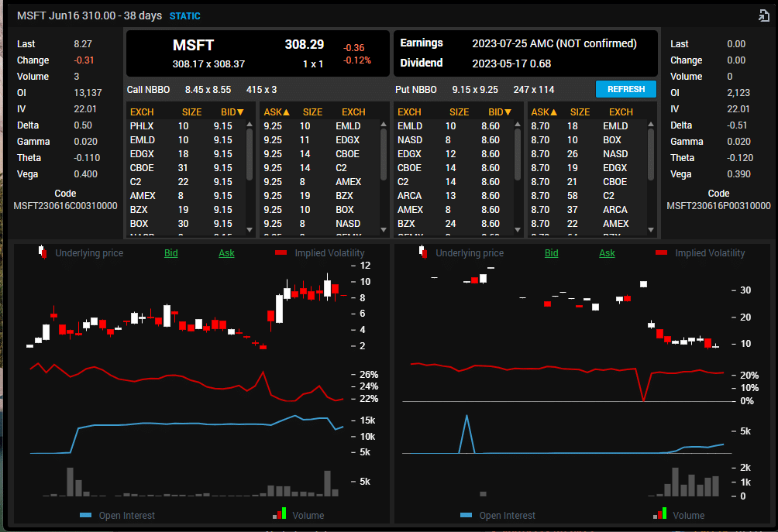Viewport: 778px width, 532px height.
Task: Select the NASD row with ask 9.25
Action: coord(320,224)
